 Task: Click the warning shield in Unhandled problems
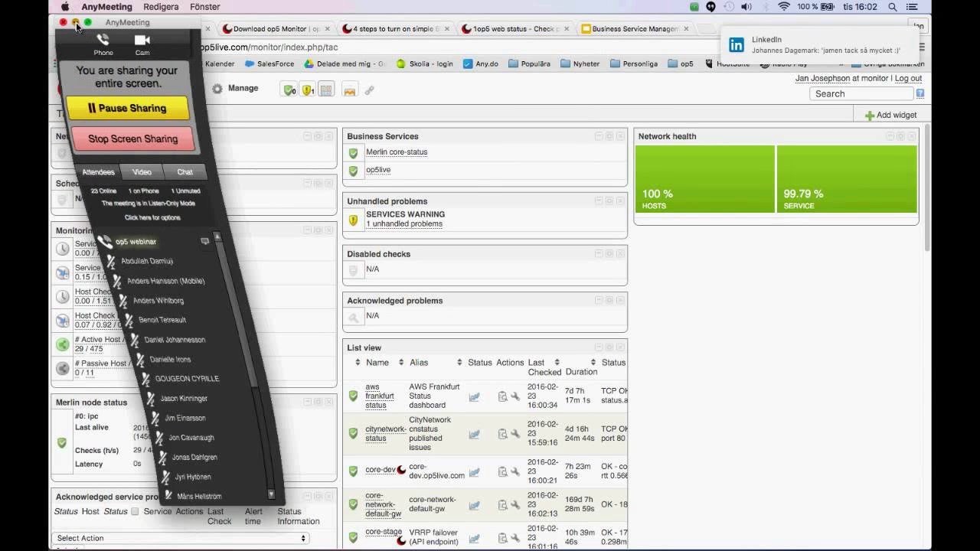(353, 220)
